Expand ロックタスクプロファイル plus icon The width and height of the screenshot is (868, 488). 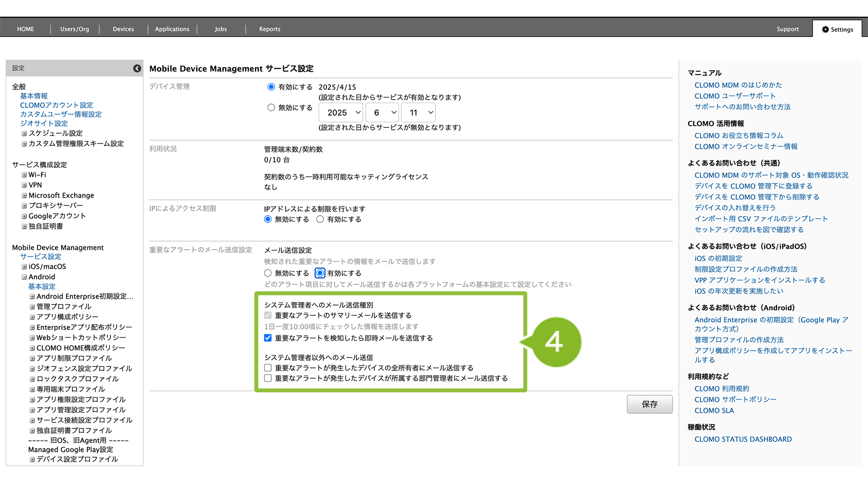(32, 379)
